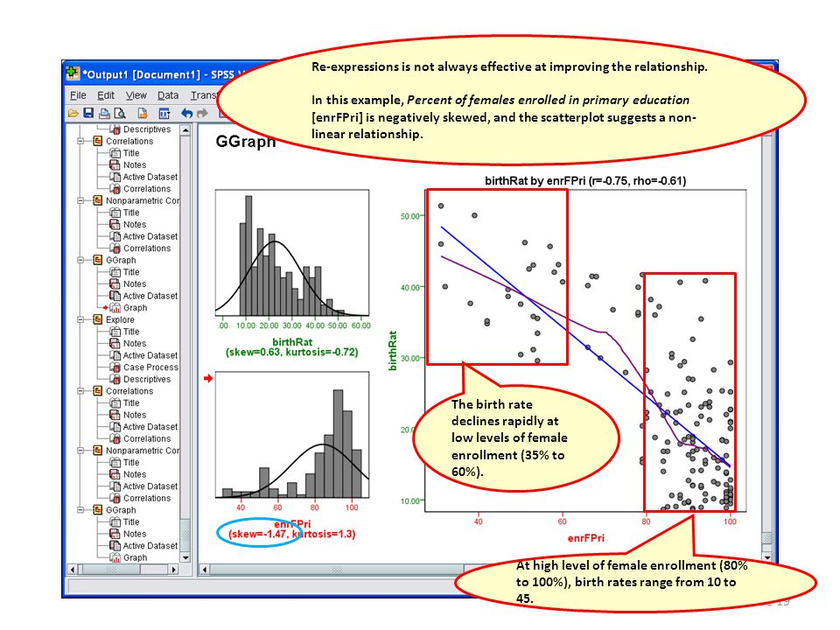Select the last GGraph heading in the outline

click(x=121, y=510)
